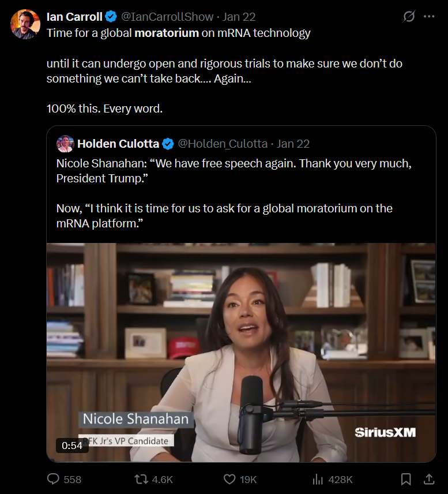Click the 0:54 video duration badge
The image size is (448, 494).
point(72,446)
